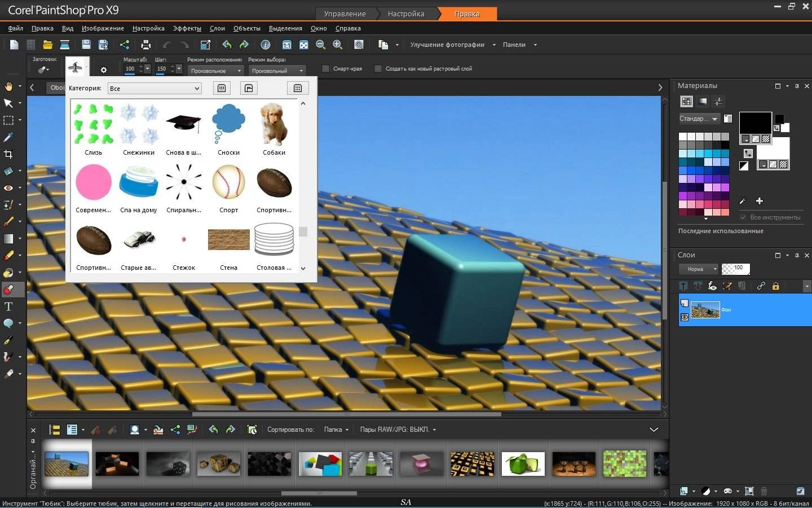The image size is (812, 508).
Task: Select the Text tool
Action: 8,306
